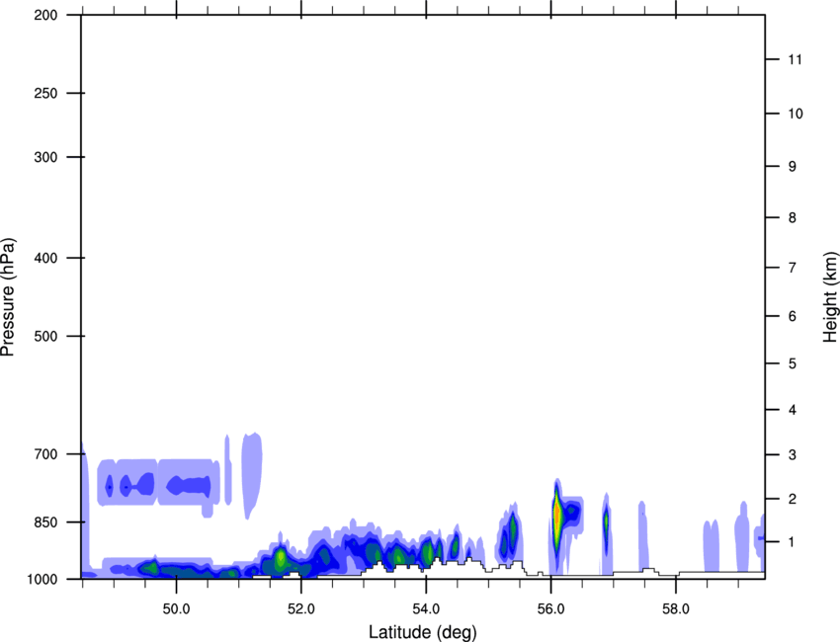Select the Pressure (hPa) axis title
Screen dimensions: 840x642
coord(8,297)
